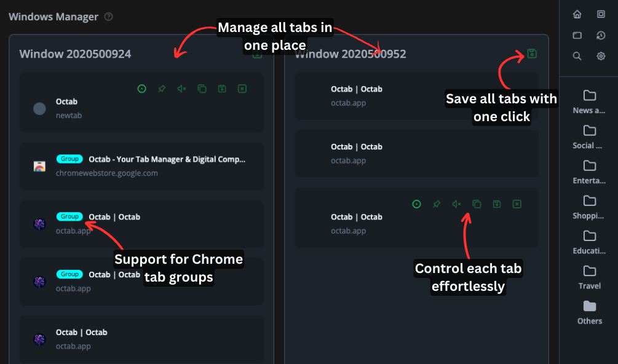618x364 pixels.
Task: View history using the sidebar clock icon
Action: (x=600, y=35)
